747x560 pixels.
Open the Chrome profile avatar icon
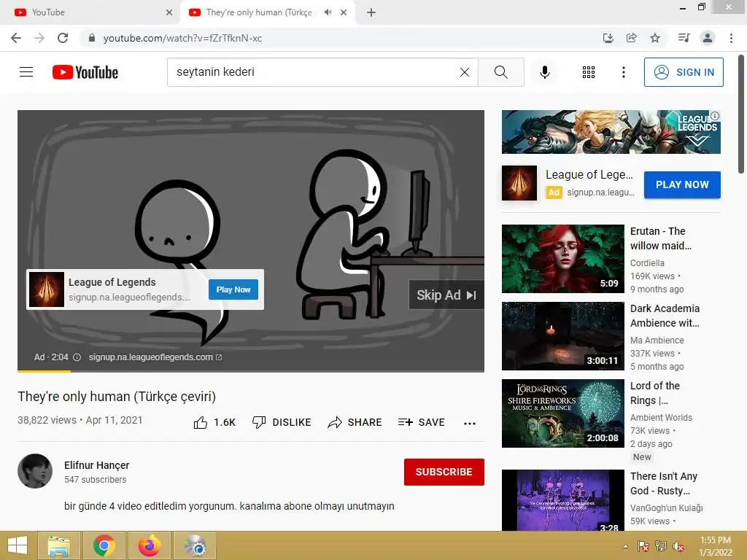708,38
